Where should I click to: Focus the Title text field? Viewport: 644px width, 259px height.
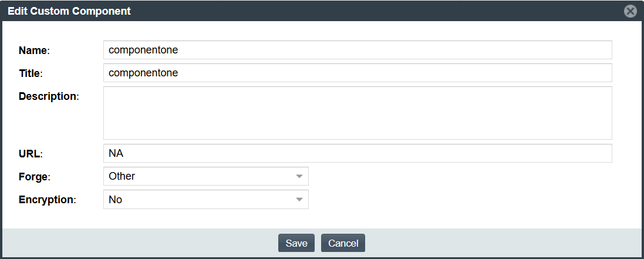tap(358, 73)
